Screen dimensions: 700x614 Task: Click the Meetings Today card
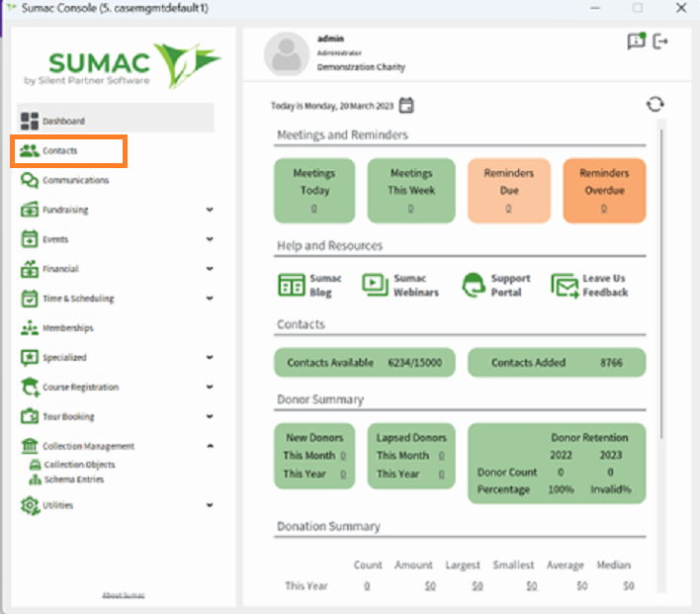pos(314,191)
